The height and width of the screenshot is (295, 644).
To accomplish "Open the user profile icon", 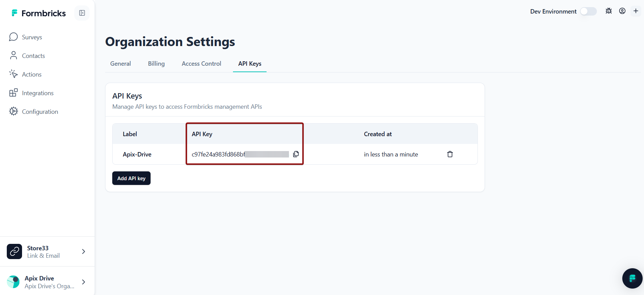I will coord(622,11).
